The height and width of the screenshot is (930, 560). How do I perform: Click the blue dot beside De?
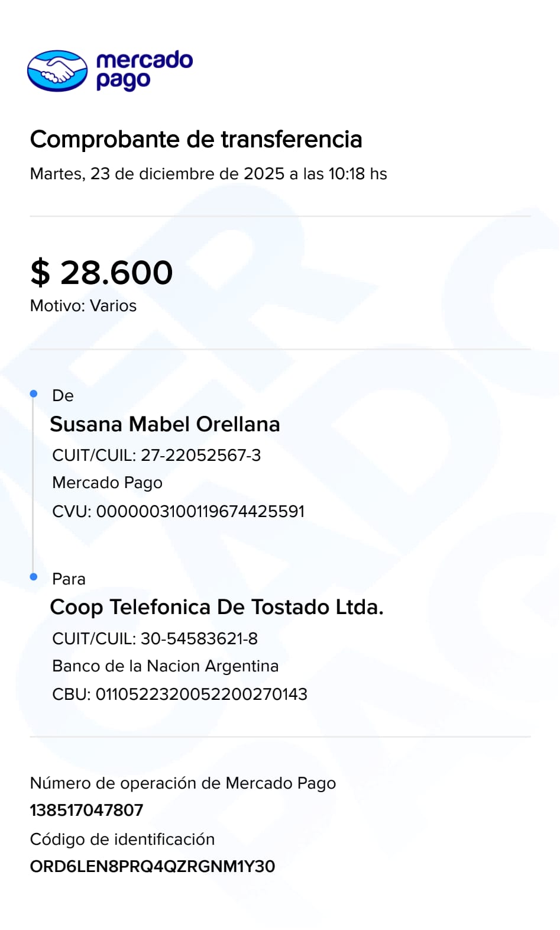(34, 394)
